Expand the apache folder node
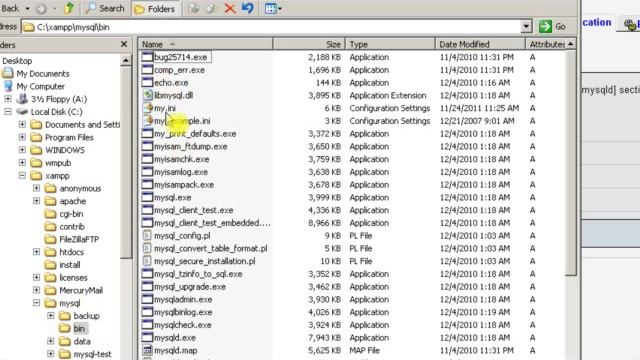 (x=36, y=201)
